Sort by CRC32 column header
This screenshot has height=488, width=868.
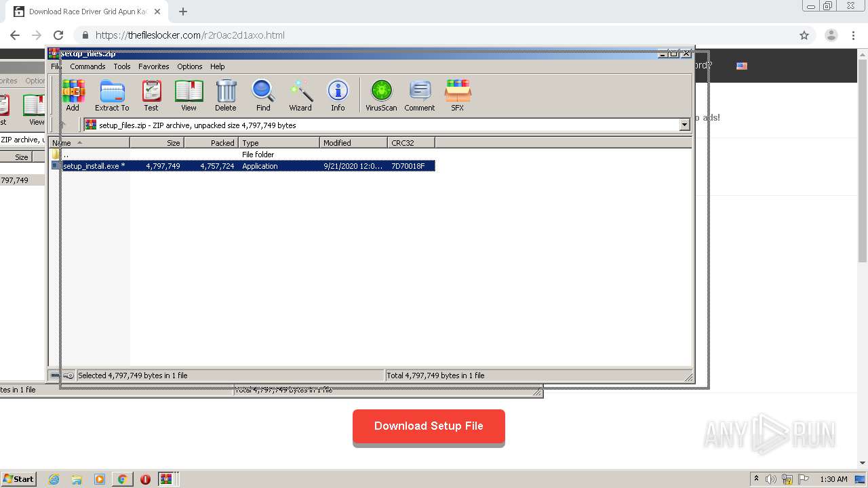click(411, 143)
